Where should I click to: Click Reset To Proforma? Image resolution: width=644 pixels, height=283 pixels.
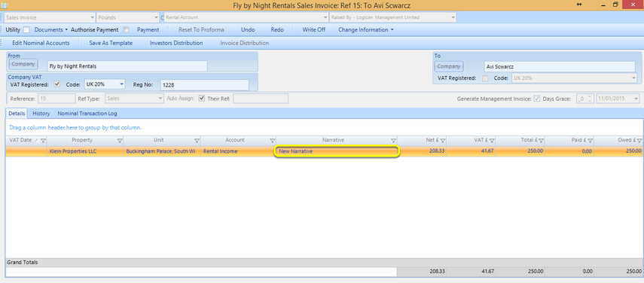point(201,30)
